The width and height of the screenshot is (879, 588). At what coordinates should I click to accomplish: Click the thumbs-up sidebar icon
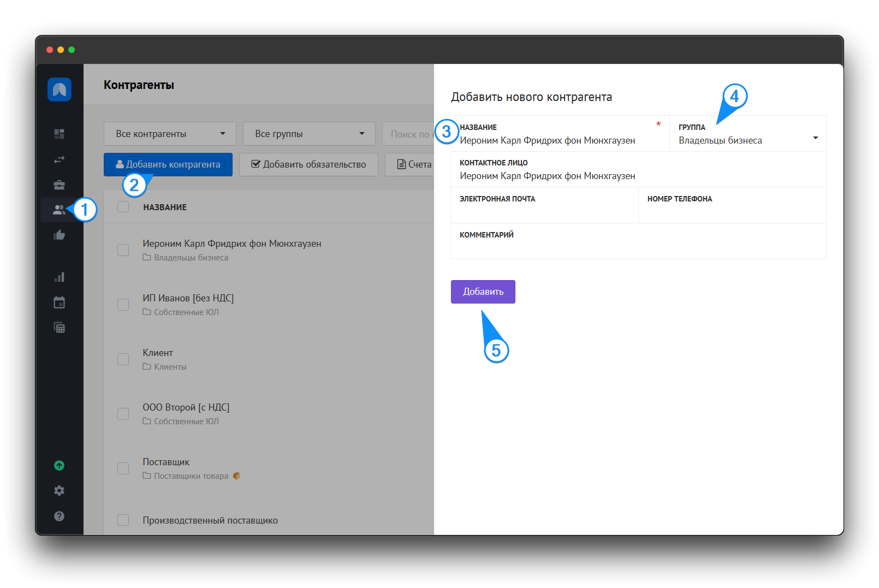(60, 235)
